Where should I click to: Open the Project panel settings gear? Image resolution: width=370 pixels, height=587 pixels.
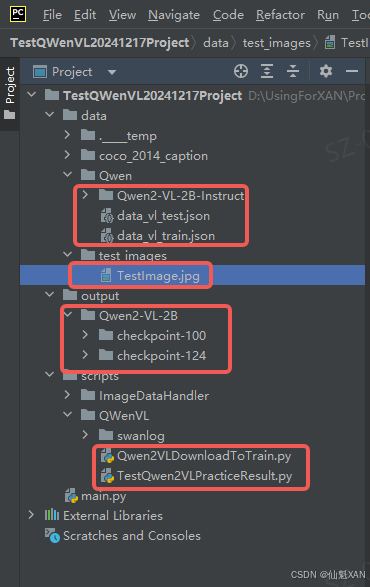point(326,71)
